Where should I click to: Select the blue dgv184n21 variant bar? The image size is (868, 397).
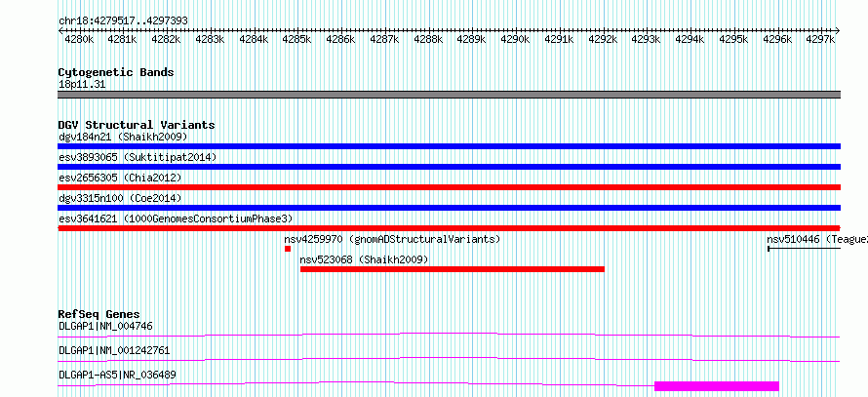[449, 146]
